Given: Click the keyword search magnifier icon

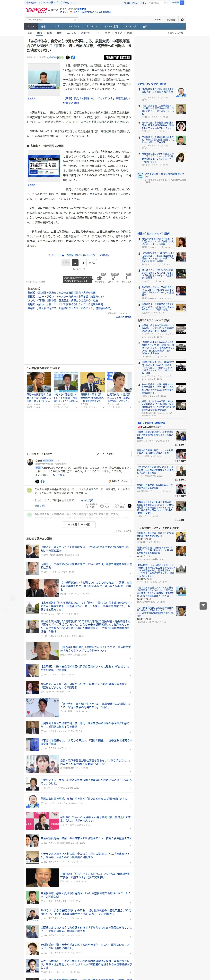Looking at the screenshot, I should [75, 19].
